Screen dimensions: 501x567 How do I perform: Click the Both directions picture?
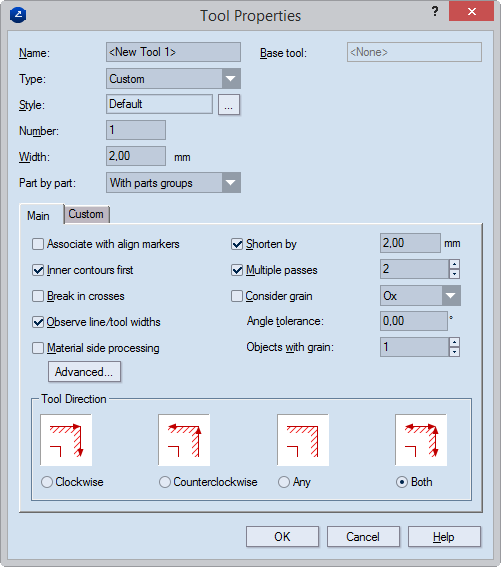click(x=421, y=440)
